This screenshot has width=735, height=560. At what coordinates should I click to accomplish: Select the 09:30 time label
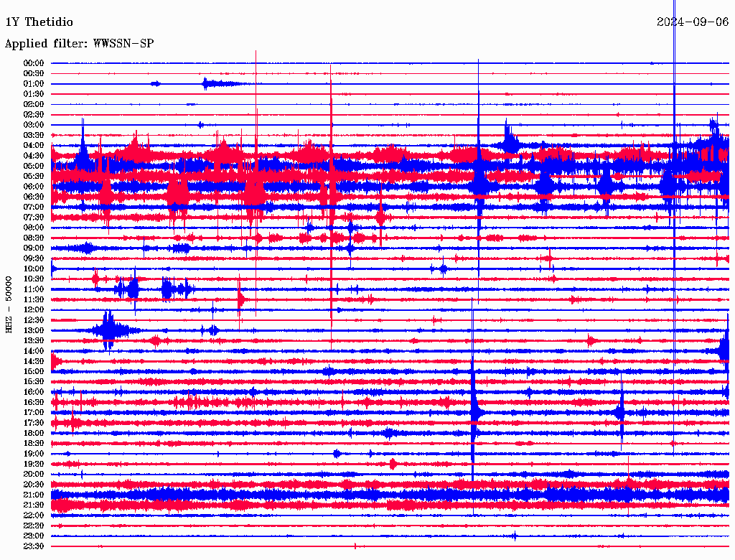(x=34, y=259)
